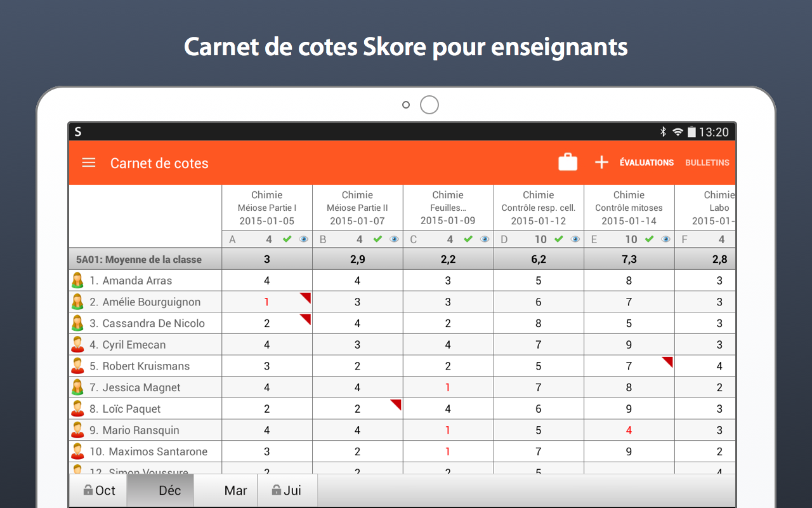The image size is (812, 508).
Task: Click the lock icon on the Jui tab
Action: pos(276,490)
